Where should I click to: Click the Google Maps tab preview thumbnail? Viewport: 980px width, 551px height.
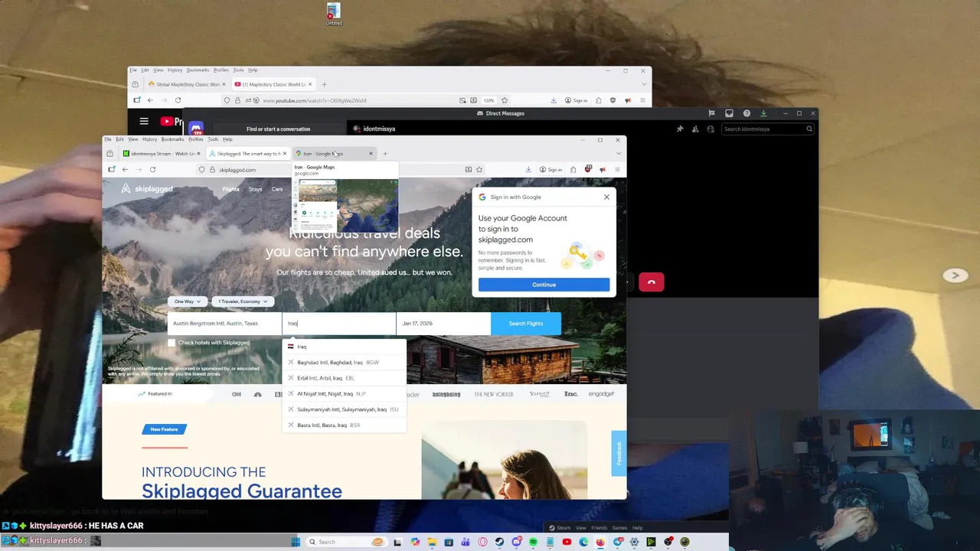point(345,206)
